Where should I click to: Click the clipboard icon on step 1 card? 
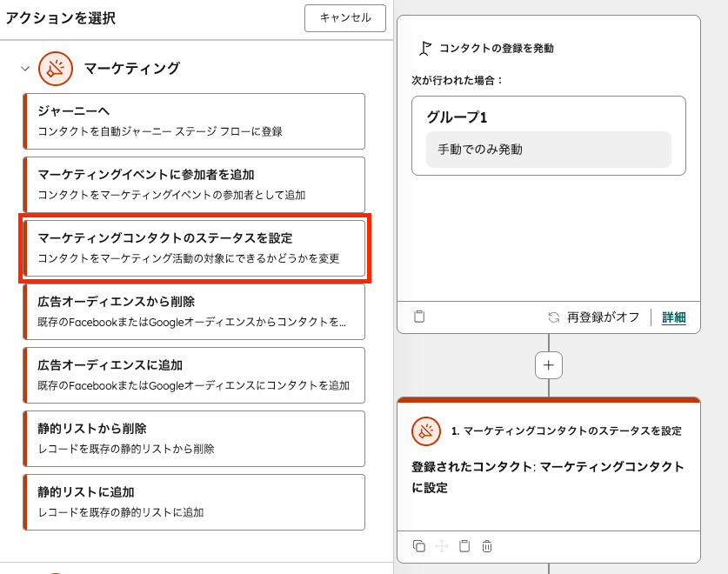pyautogui.click(x=464, y=546)
